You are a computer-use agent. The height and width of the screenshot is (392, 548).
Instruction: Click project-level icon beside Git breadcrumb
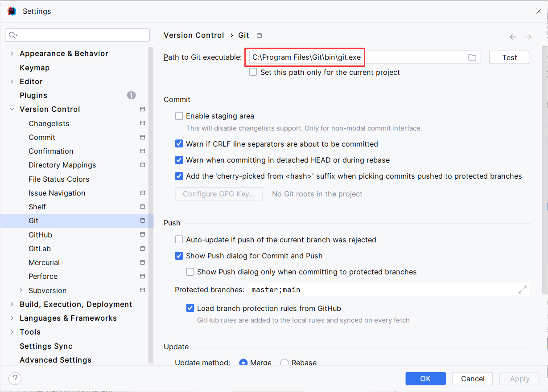(x=260, y=36)
